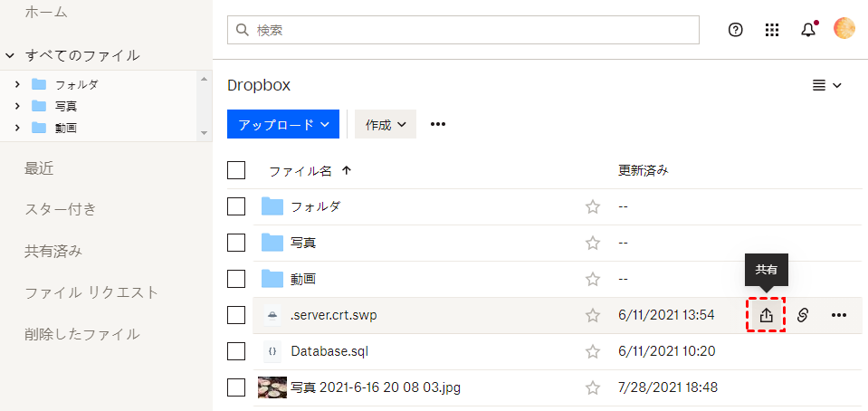Viewport: 868px width, 411px height.
Task: Click the 検索 search field
Action: click(463, 30)
